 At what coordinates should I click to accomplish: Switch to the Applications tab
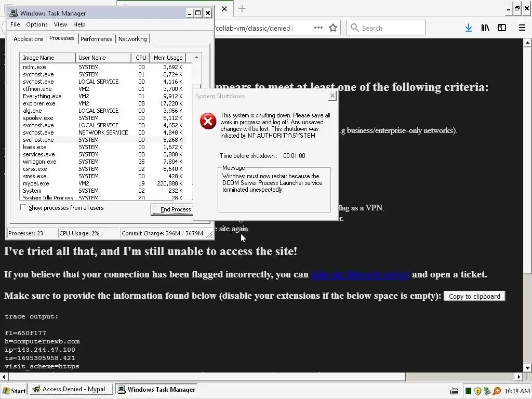29,39
